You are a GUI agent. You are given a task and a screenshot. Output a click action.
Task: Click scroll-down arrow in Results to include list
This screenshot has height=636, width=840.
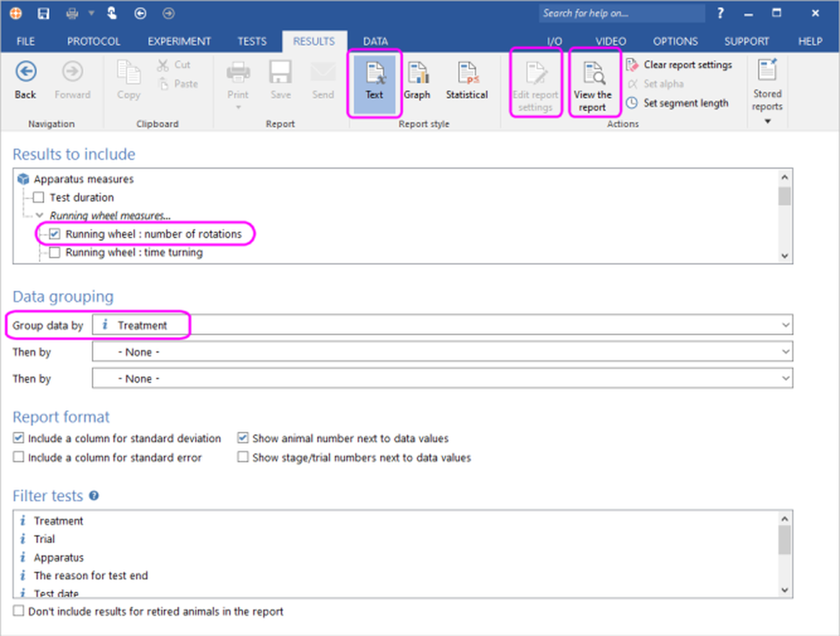(x=785, y=256)
